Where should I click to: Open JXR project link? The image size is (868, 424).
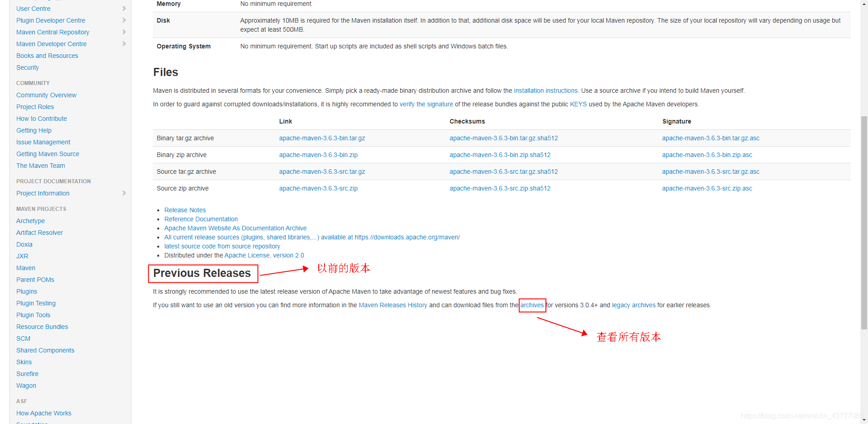pyautogui.click(x=22, y=256)
